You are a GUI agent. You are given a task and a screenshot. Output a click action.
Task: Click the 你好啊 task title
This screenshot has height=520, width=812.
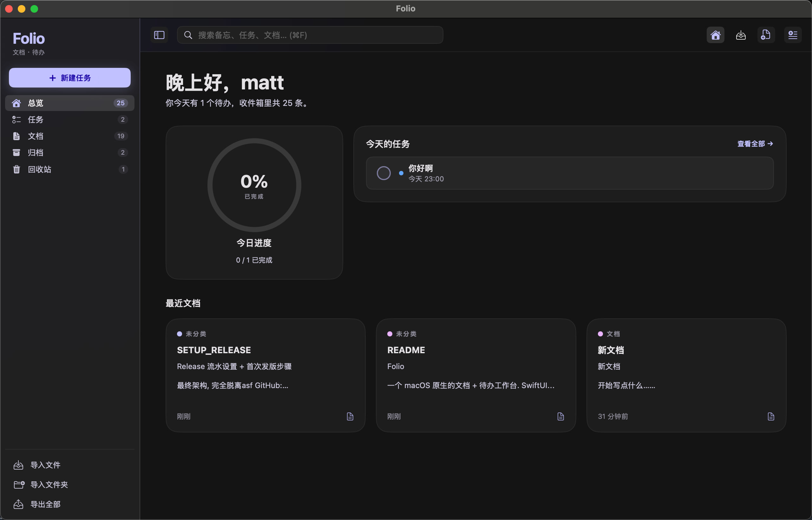pyautogui.click(x=421, y=168)
